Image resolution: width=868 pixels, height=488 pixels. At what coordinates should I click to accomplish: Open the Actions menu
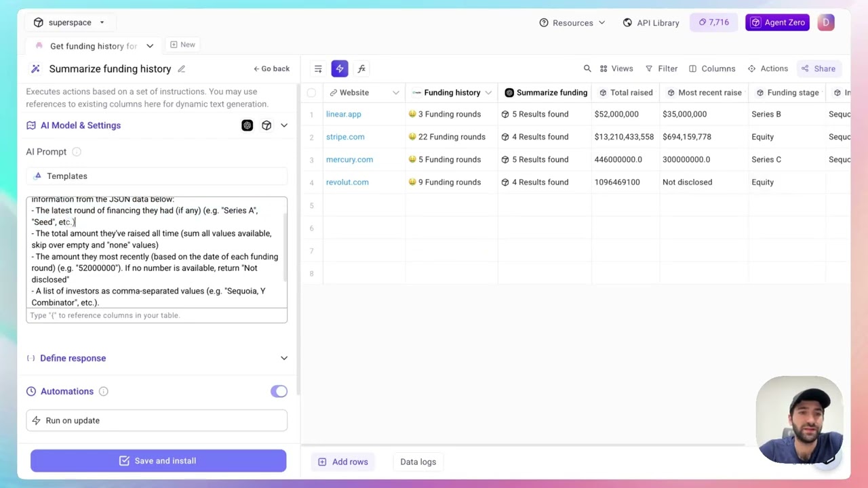(x=768, y=68)
